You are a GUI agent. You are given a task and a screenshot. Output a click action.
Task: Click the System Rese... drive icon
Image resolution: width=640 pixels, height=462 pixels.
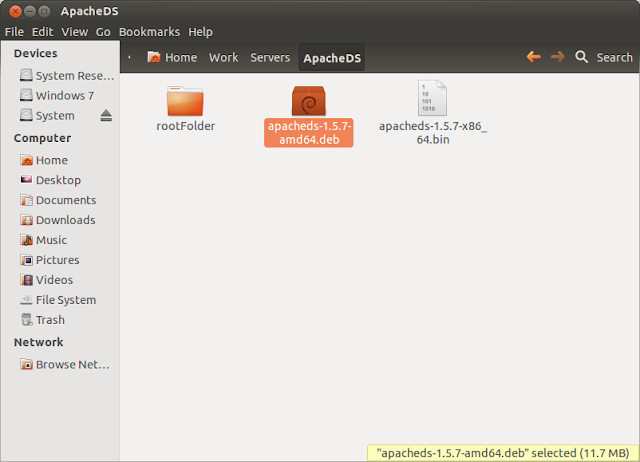click(26, 75)
